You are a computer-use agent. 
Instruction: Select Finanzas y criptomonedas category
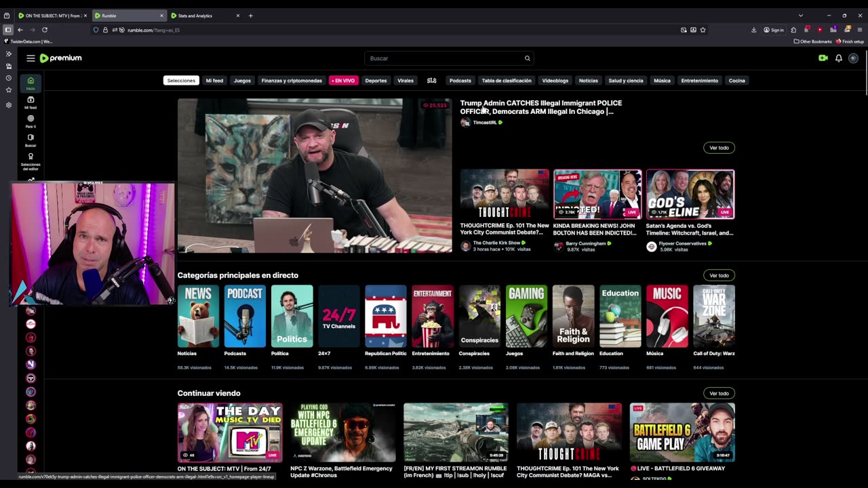[x=292, y=81]
